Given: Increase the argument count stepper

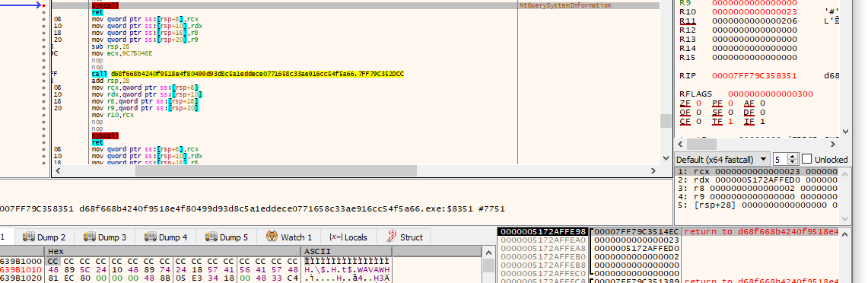Looking at the screenshot, I should click(793, 156).
